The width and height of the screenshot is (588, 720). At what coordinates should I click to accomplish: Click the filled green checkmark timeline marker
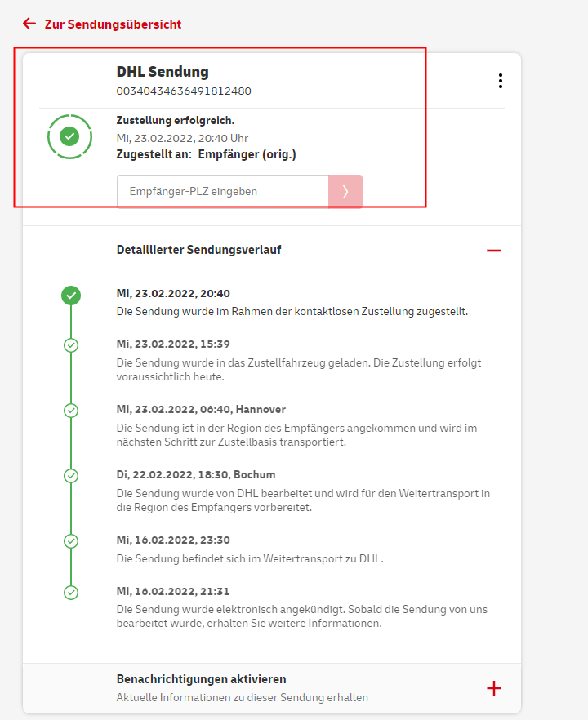(71, 296)
